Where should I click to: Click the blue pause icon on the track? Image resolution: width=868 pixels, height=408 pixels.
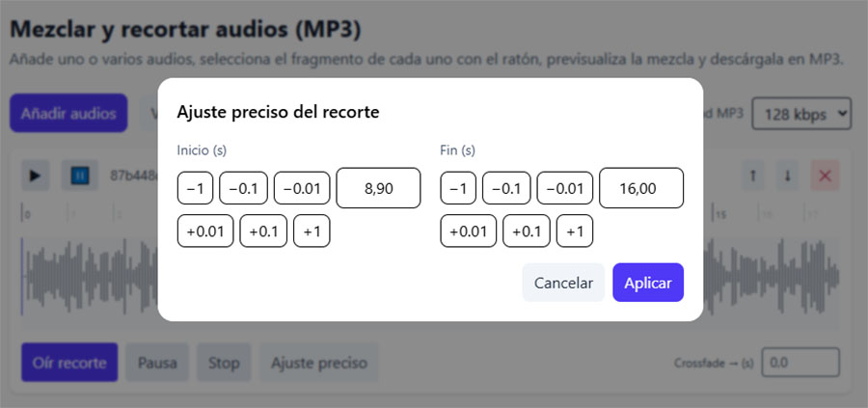point(79,176)
